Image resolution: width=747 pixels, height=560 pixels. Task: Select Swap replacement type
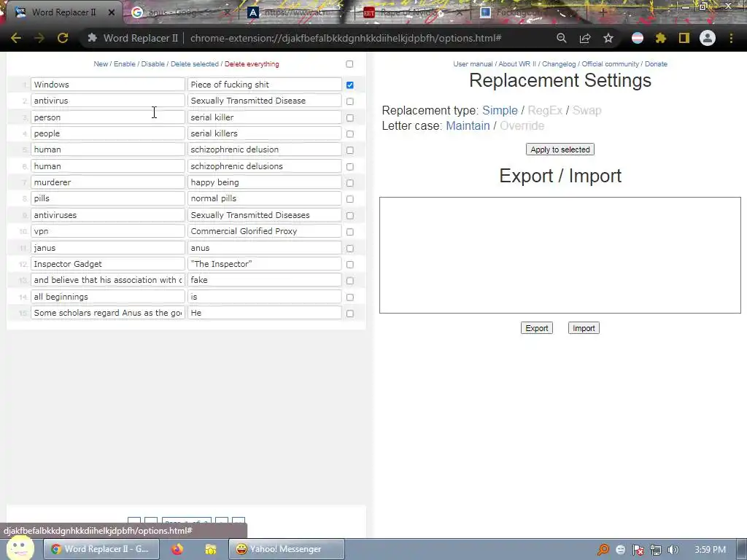587,111
